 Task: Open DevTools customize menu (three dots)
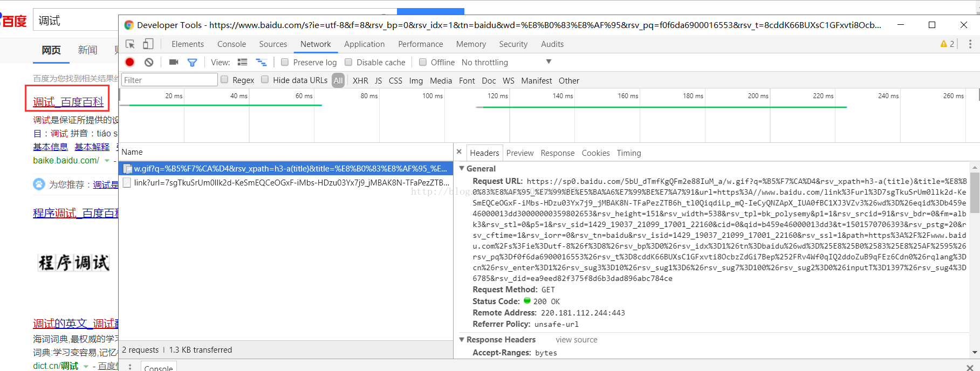[970, 44]
